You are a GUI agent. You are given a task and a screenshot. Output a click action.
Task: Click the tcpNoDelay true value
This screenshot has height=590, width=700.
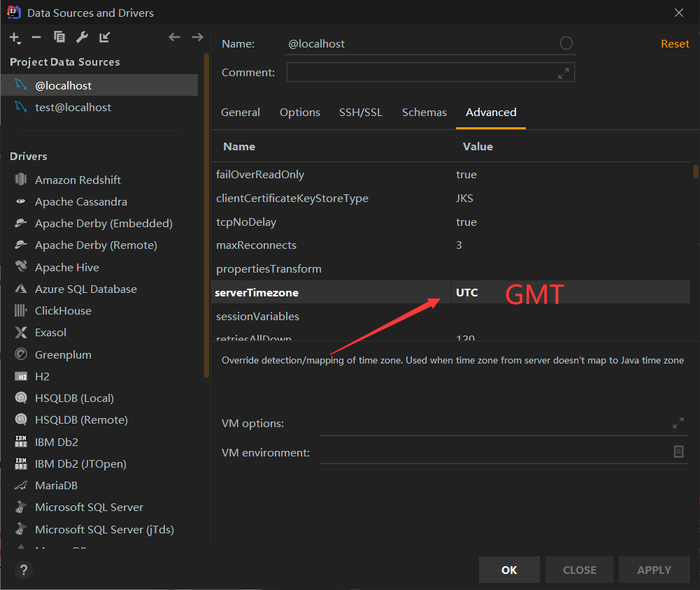(x=466, y=222)
